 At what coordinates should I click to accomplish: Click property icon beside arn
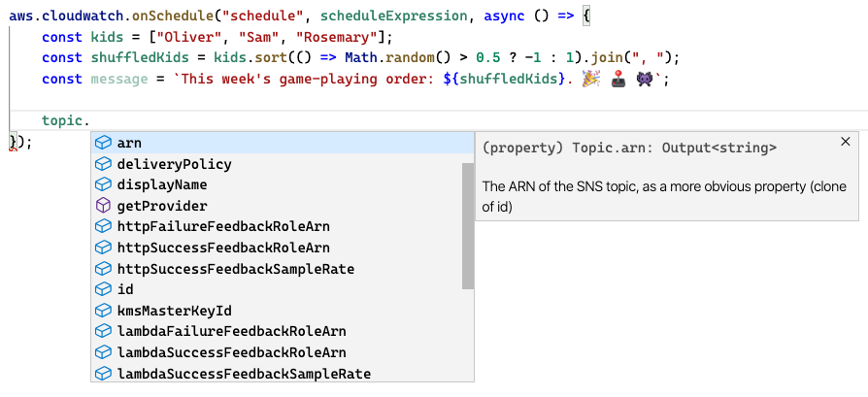103,143
